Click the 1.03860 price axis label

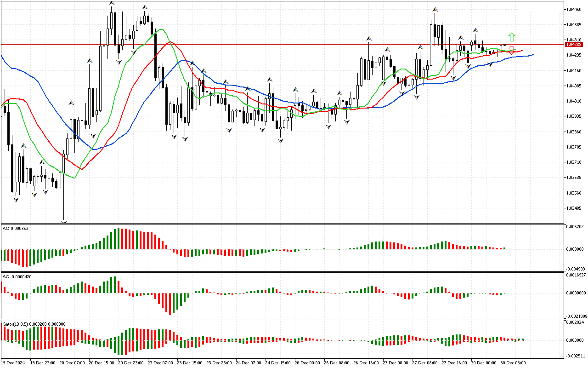tap(575, 132)
